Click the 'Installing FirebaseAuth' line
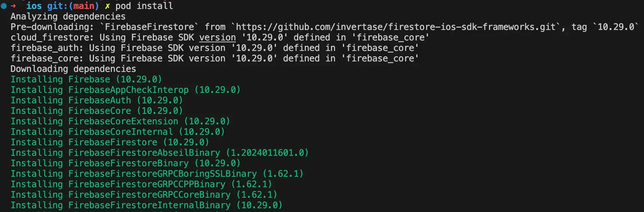Screen dimensions: 644x212 click(x=97, y=100)
